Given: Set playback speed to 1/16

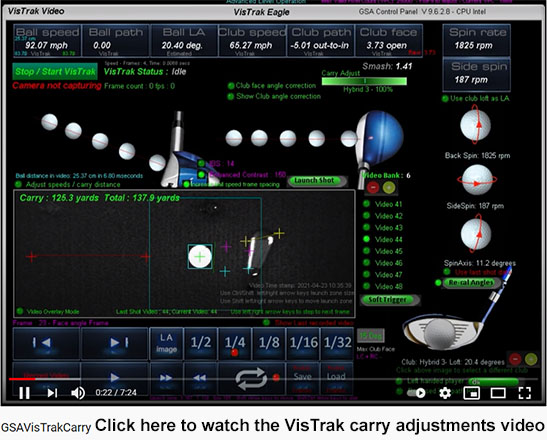Looking at the screenshot, I should [303, 343].
